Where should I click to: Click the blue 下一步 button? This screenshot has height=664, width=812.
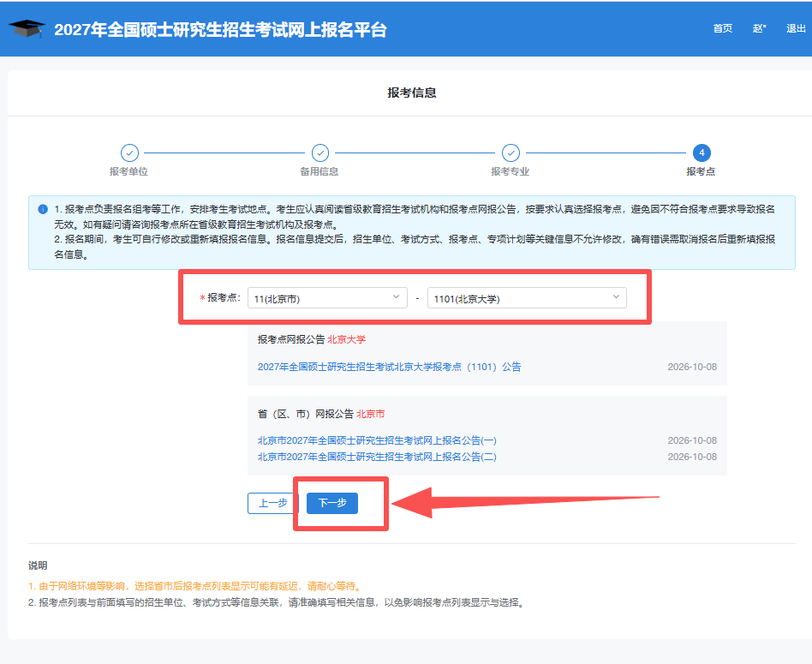coord(332,504)
